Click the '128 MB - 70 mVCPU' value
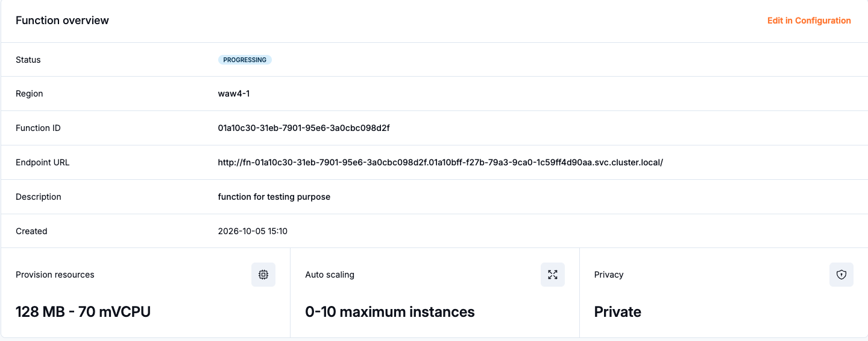The width and height of the screenshot is (868, 341). tap(83, 312)
